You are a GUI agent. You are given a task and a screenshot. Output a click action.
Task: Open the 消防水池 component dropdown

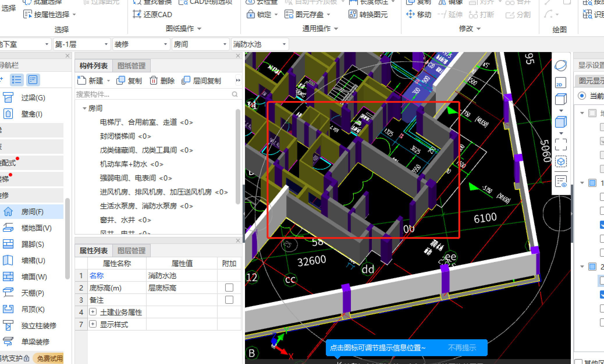point(260,44)
